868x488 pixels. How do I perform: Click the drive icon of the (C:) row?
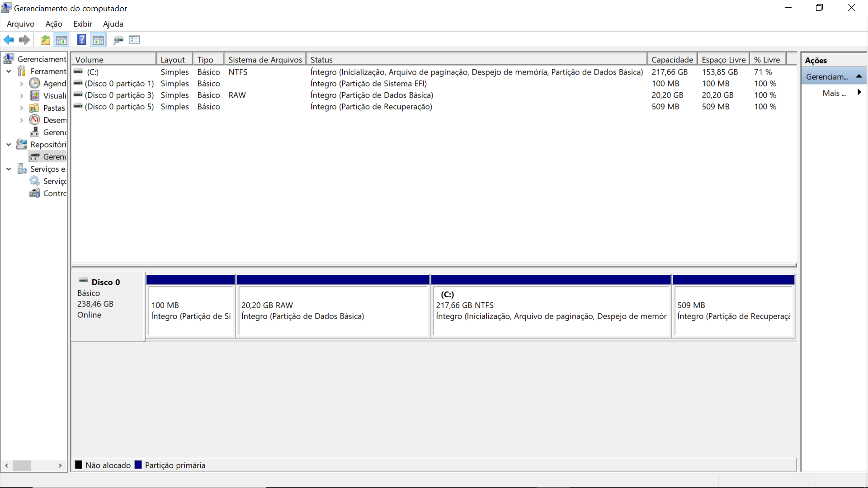click(79, 71)
